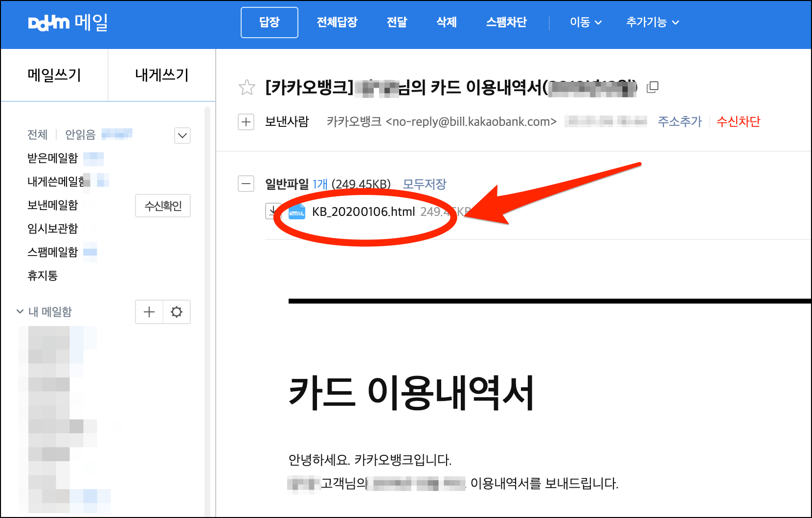
Task: Expand sender details plus icon
Action: (246, 122)
